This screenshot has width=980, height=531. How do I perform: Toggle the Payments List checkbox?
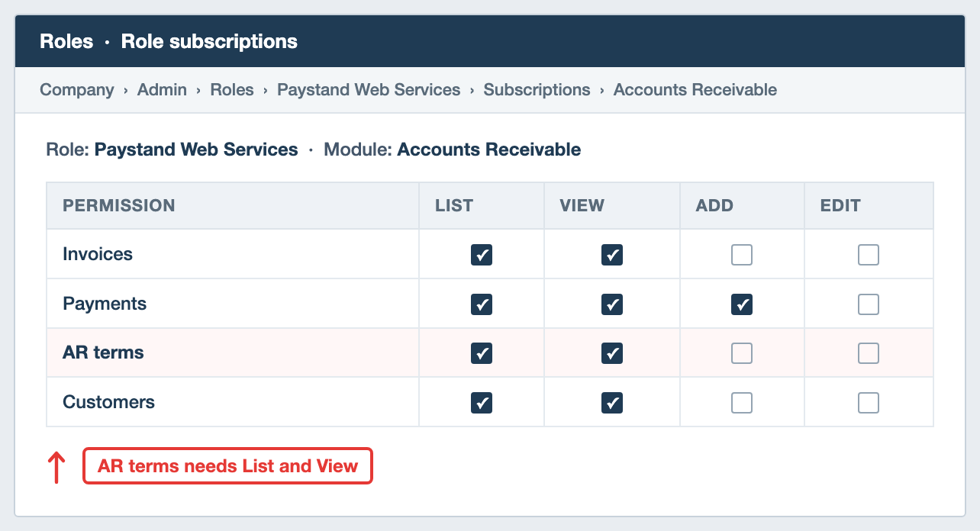(x=482, y=304)
